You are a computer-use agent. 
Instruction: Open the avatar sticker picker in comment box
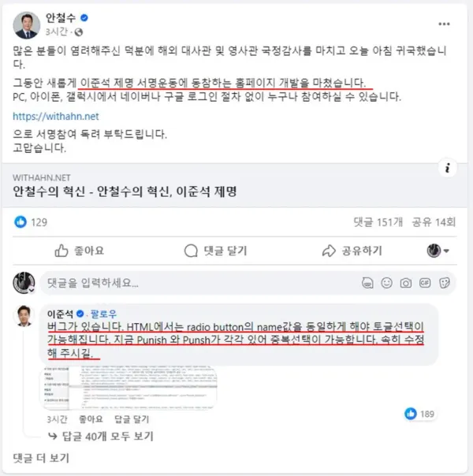tap(367, 283)
